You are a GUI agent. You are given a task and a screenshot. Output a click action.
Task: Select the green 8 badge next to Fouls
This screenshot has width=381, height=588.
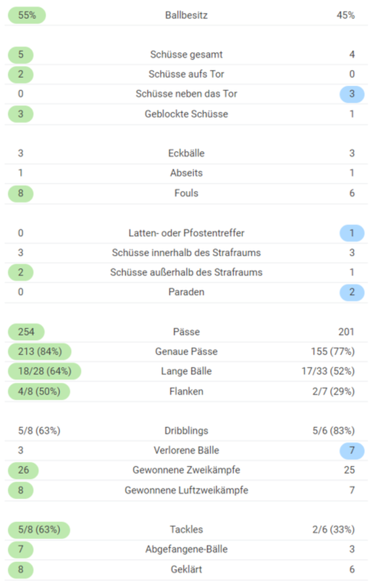21,194
